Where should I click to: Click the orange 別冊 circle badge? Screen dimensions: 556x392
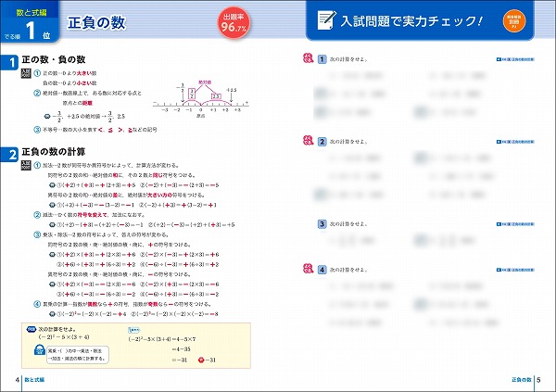[514, 20]
